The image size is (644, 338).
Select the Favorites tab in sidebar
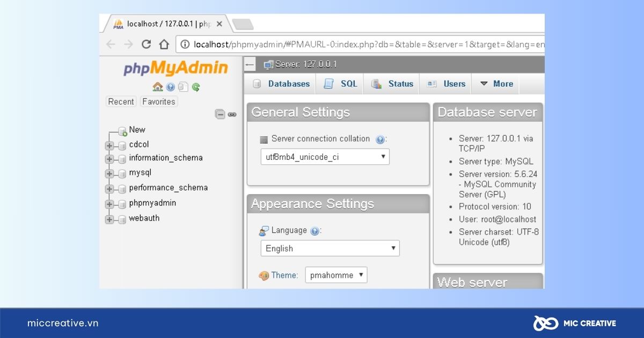pyautogui.click(x=159, y=101)
